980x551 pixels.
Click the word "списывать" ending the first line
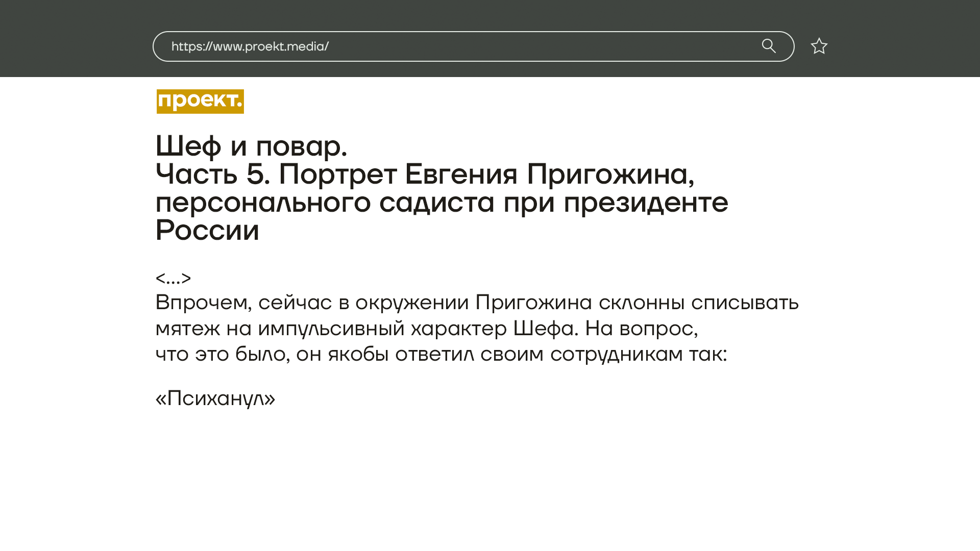[x=745, y=303]
